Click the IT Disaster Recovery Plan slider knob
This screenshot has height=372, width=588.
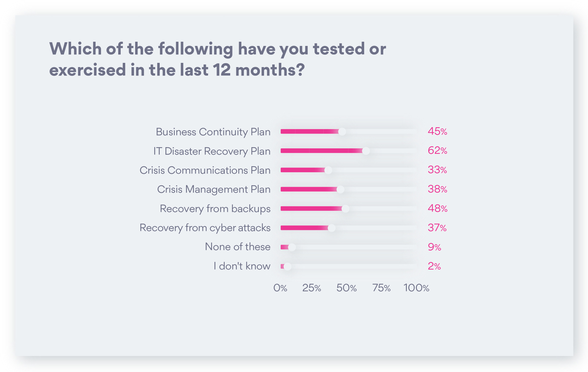pos(366,151)
